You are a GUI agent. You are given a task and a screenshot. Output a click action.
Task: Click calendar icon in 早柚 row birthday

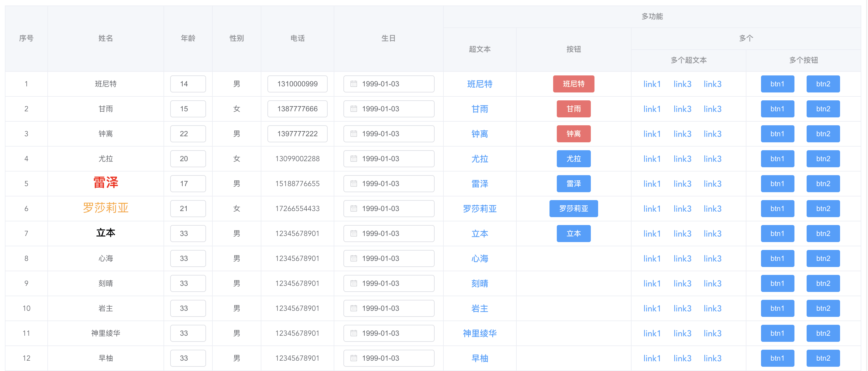[x=353, y=359]
